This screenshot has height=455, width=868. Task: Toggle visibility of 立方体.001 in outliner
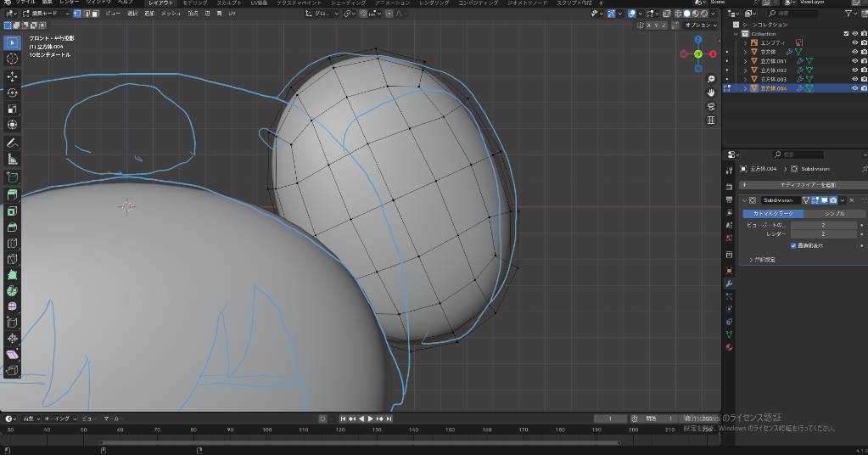point(854,61)
